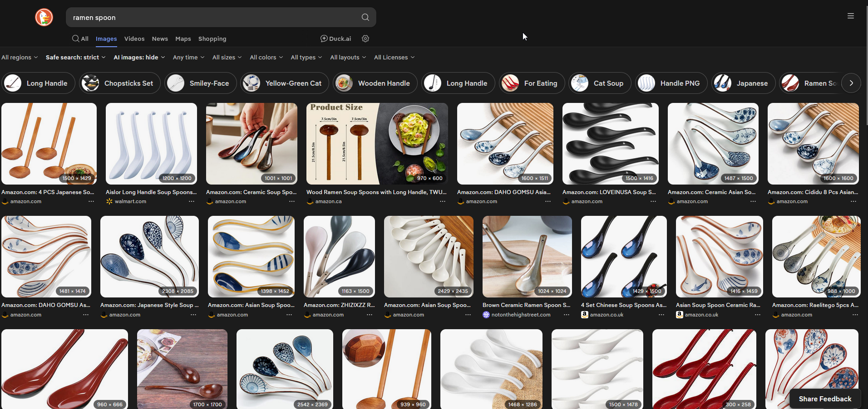The width and height of the screenshot is (868, 409).
Task: Click the DuckDuckGo logo icon
Action: click(x=44, y=18)
